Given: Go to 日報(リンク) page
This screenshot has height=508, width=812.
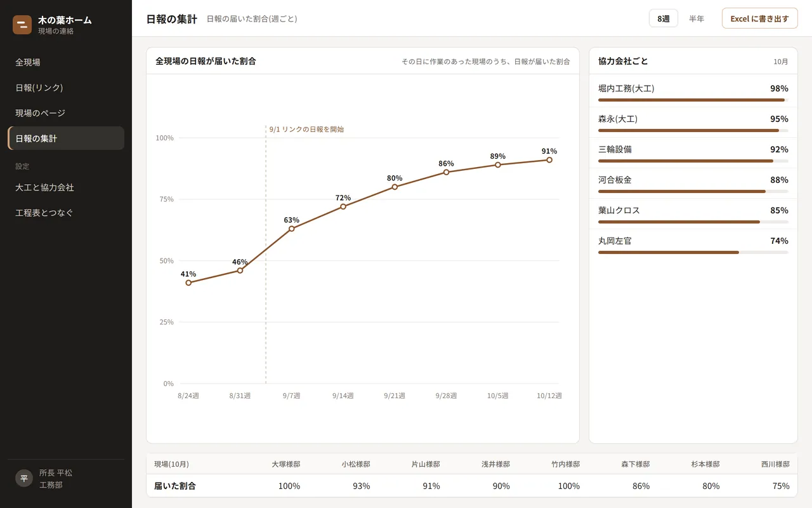Looking at the screenshot, I should click(66, 88).
